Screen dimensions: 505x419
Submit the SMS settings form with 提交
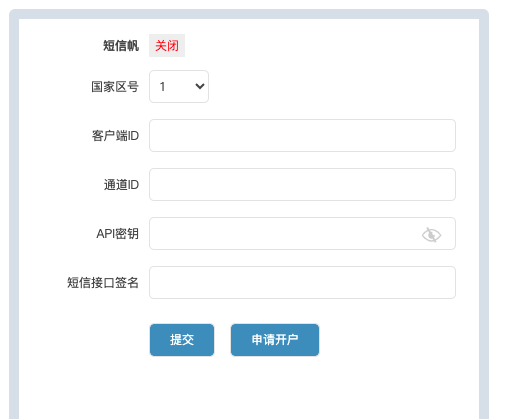(x=182, y=340)
